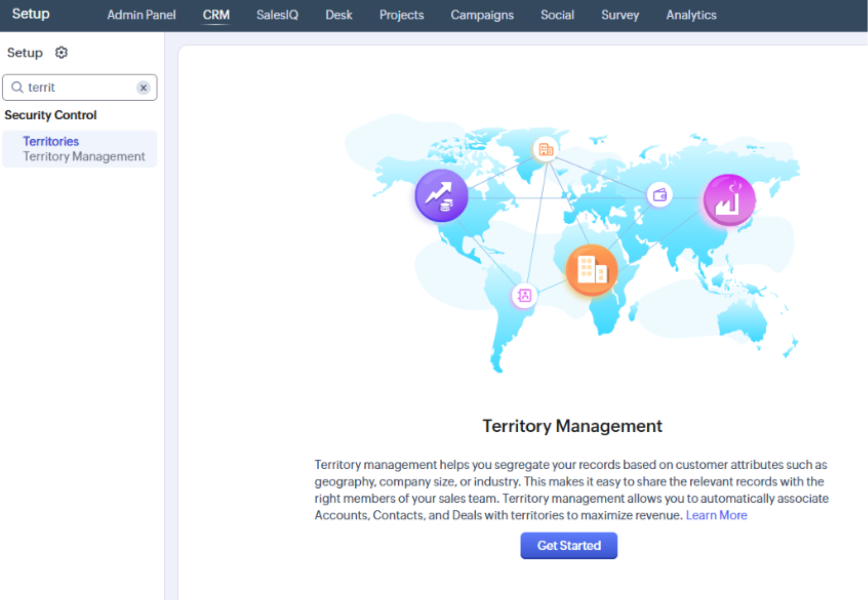Click the purple sales growth chart icon

[x=441, y=196]
